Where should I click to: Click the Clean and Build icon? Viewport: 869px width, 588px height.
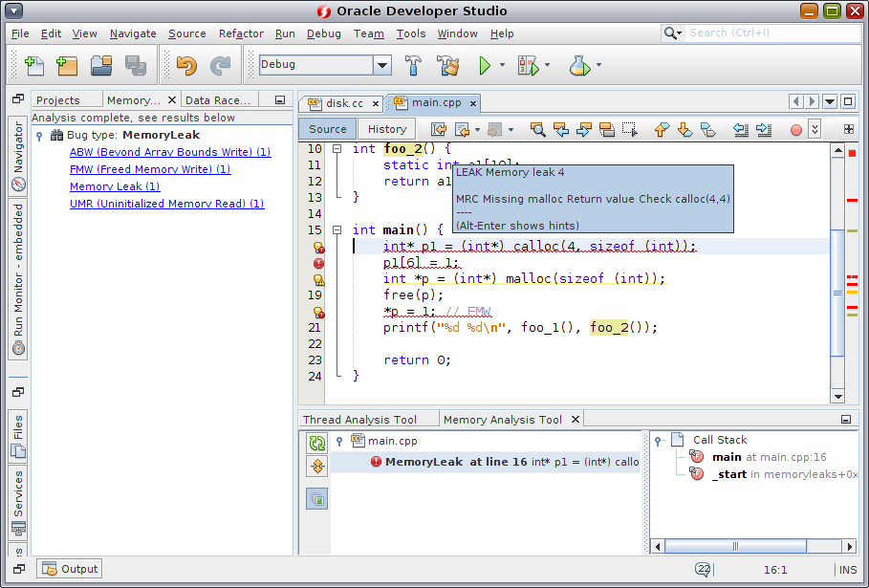pyautogui.click(x=447, y=65)
